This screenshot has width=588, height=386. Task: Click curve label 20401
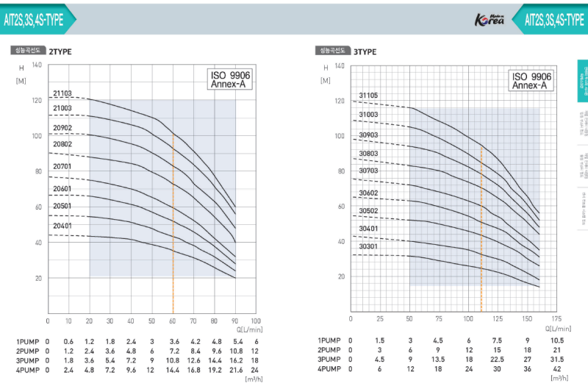[62, 226]
